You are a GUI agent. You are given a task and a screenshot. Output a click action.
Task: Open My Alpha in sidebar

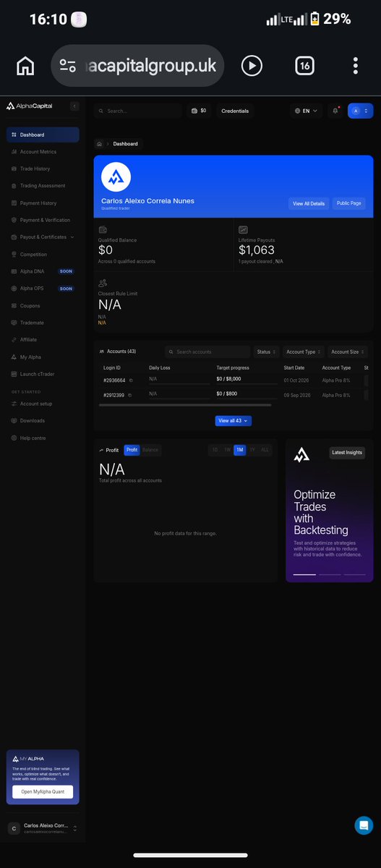(x=43, y=357)
